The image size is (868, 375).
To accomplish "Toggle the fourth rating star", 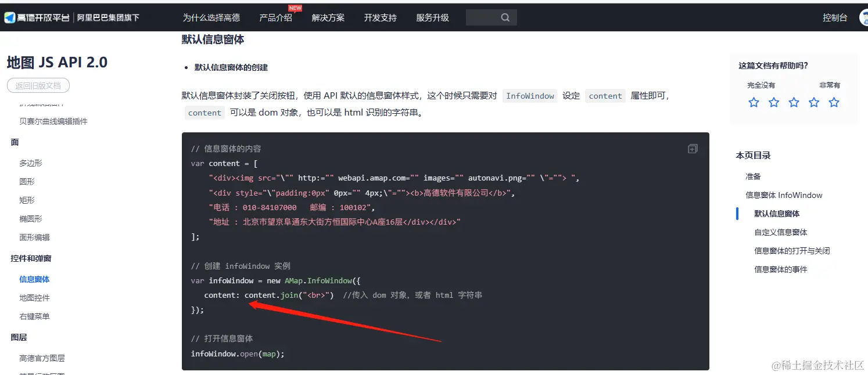I will [x=813, y=102].
